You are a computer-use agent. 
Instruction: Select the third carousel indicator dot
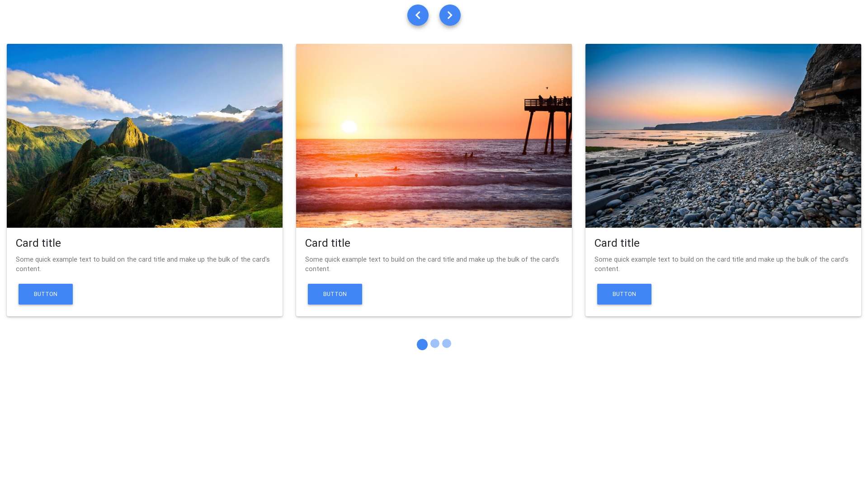point(447,344)
